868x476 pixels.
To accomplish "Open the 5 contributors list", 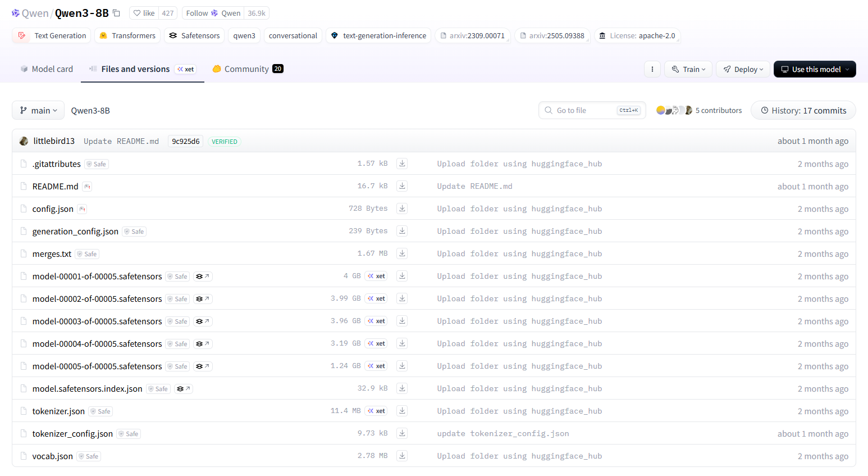I will pos(699,110).
